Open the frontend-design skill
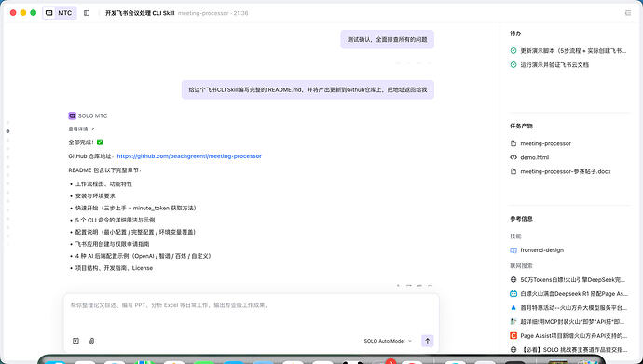Viewport: 643px width, 364px height. point(537,250)
